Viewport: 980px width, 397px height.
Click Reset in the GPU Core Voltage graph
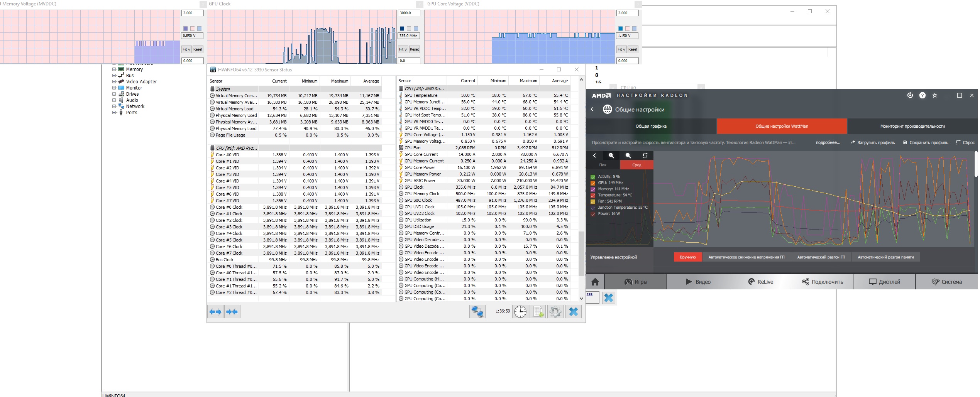click(x=633, y=49)
